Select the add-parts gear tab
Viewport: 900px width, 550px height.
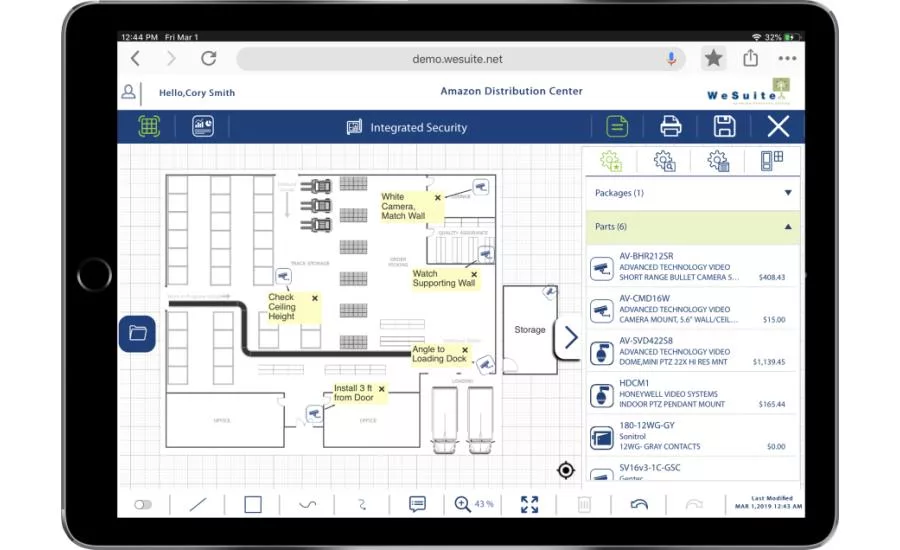click(611, 161)
